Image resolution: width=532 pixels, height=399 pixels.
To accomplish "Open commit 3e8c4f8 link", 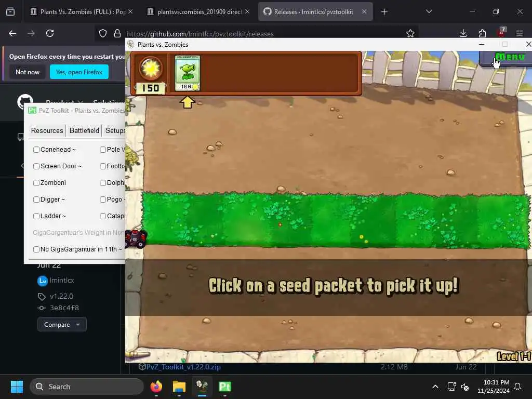I will [x=64, y=308].
